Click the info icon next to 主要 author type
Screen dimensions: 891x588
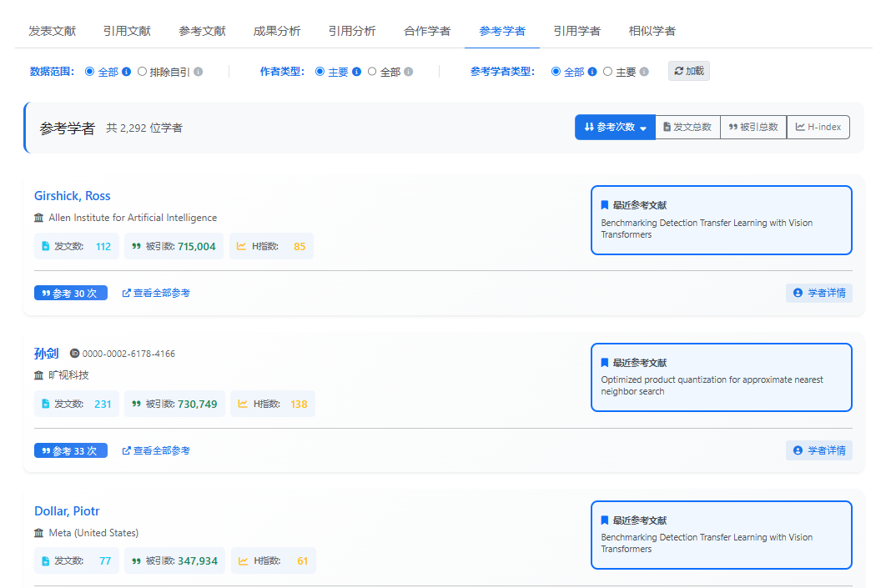click(355, 72)
